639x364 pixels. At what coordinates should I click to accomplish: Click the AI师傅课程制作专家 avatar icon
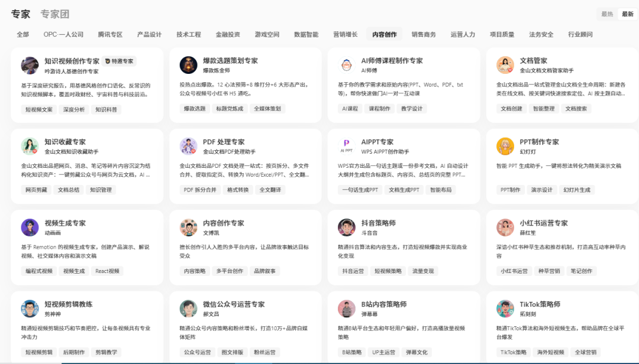[346, 65]
